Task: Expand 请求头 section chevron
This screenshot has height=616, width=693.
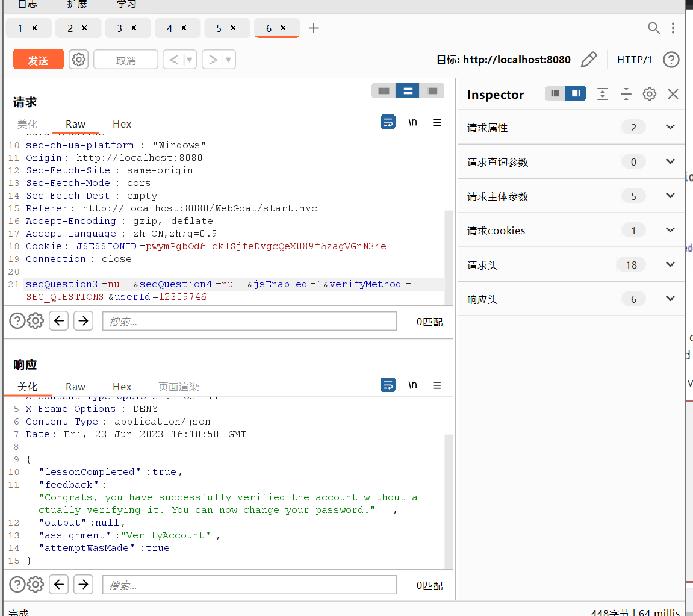Action: (670, 264)
